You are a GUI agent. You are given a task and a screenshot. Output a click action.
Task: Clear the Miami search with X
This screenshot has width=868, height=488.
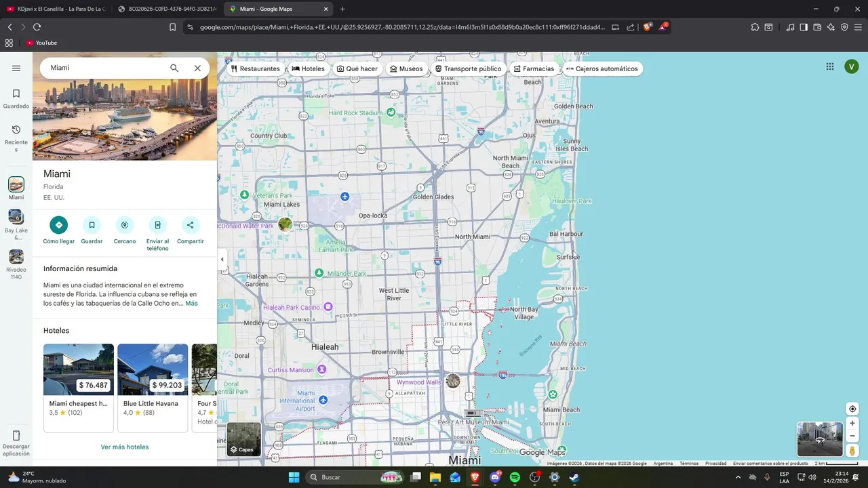click(197, 68)
